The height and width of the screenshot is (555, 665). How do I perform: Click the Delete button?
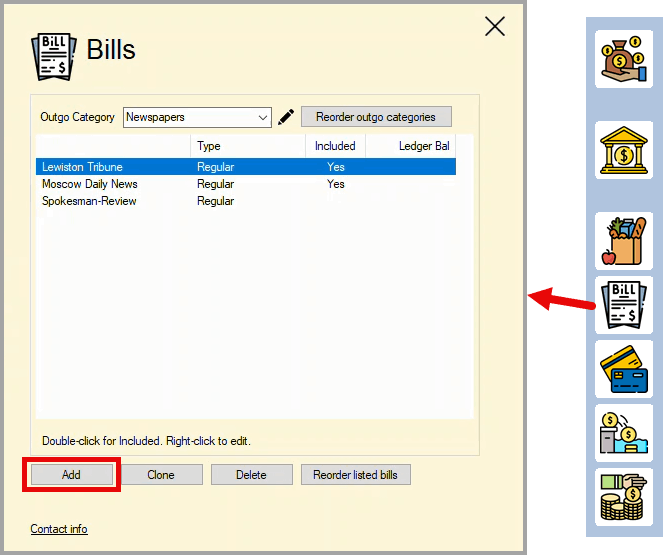pos(251,474)
